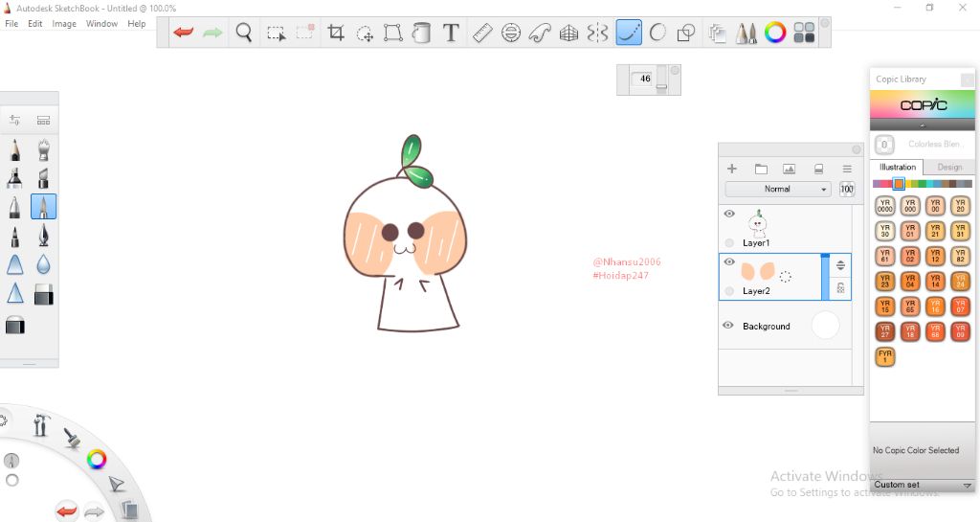Viewport: 980px width, 522px height.
Task: Select the orange group in Copic color strip
Action: tap(898, 184)
